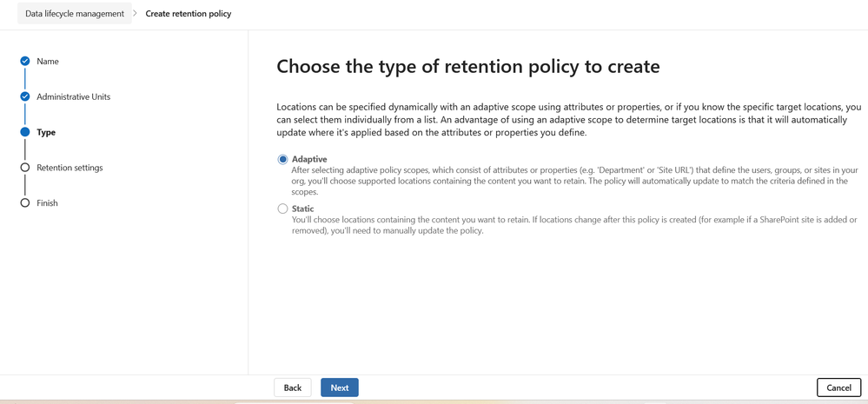The width and height of the screenshot is (868, 404).
Task: Jump to the Finish step label
Action: [x=47, y=203]
